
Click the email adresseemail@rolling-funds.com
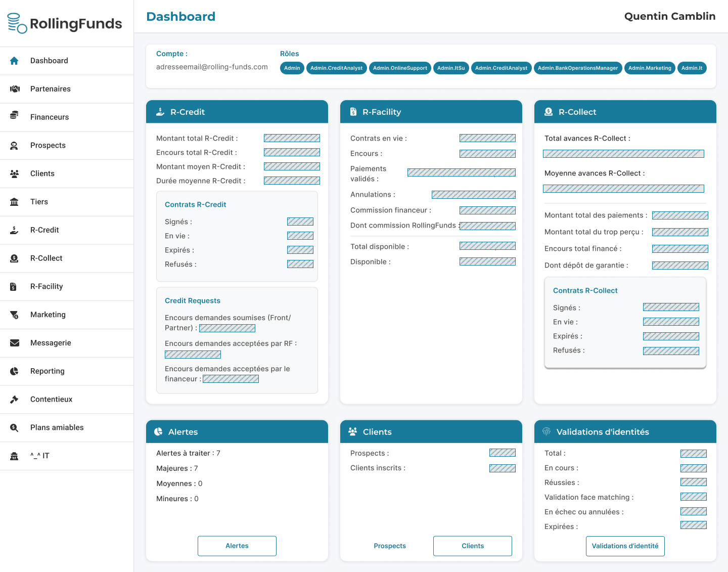pos(212,67)
